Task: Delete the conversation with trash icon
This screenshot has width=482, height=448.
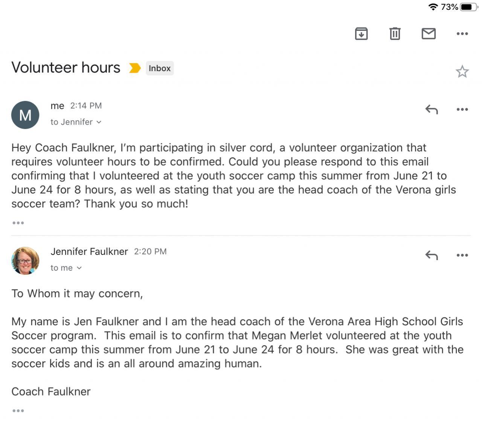Action: 395,34
